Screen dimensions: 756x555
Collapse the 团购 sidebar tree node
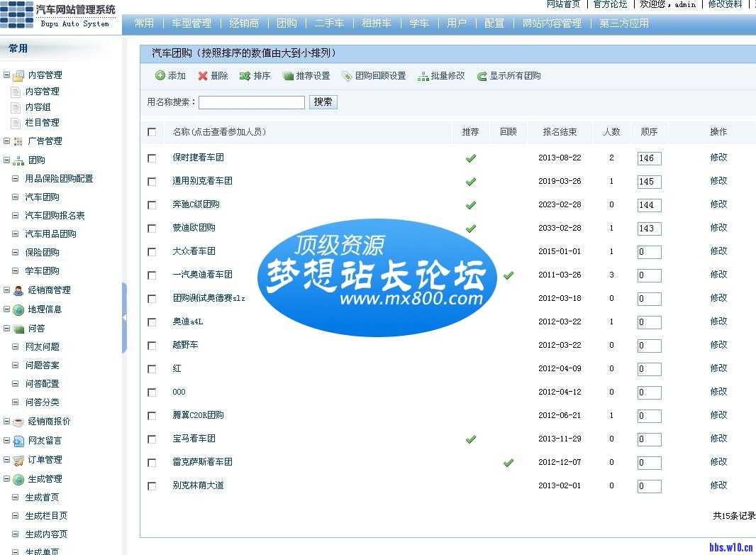6,160
